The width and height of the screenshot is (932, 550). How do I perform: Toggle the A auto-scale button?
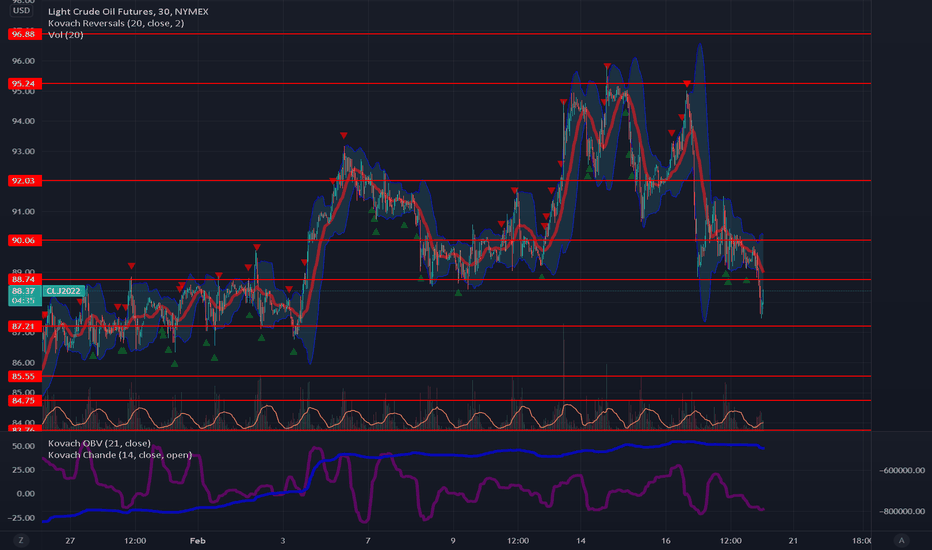click(902, 540)
